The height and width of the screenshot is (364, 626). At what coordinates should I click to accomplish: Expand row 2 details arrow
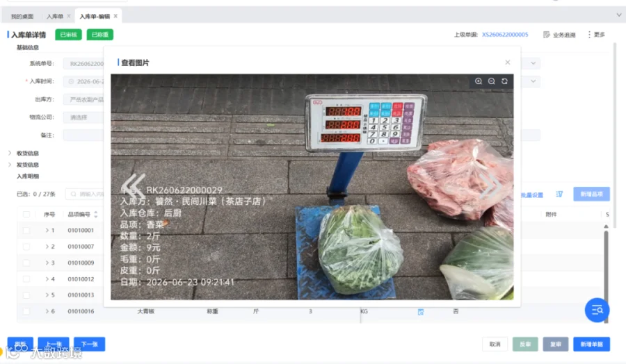47,247
